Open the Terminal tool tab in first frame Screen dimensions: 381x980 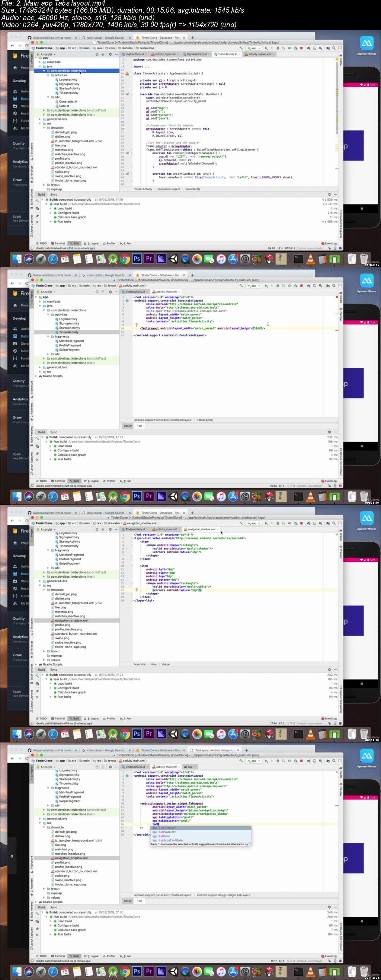click(58, 244)
